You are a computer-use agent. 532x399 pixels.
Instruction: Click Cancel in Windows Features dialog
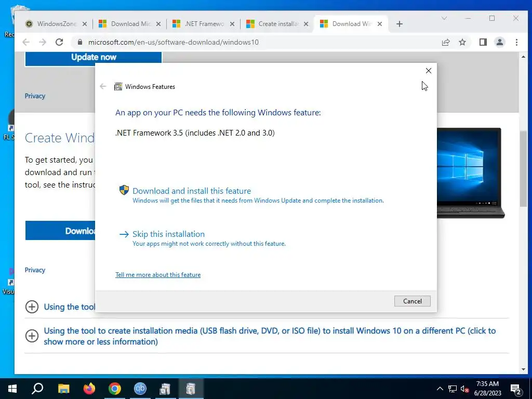coord(412,301)
